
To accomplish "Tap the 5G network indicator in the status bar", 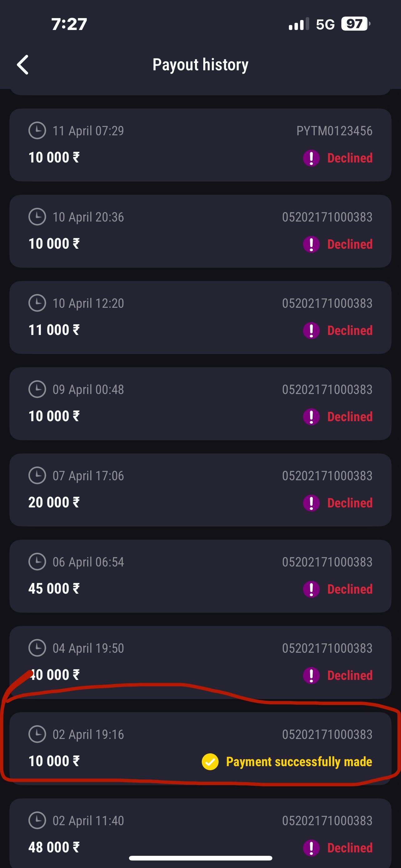I will [325, 24].
